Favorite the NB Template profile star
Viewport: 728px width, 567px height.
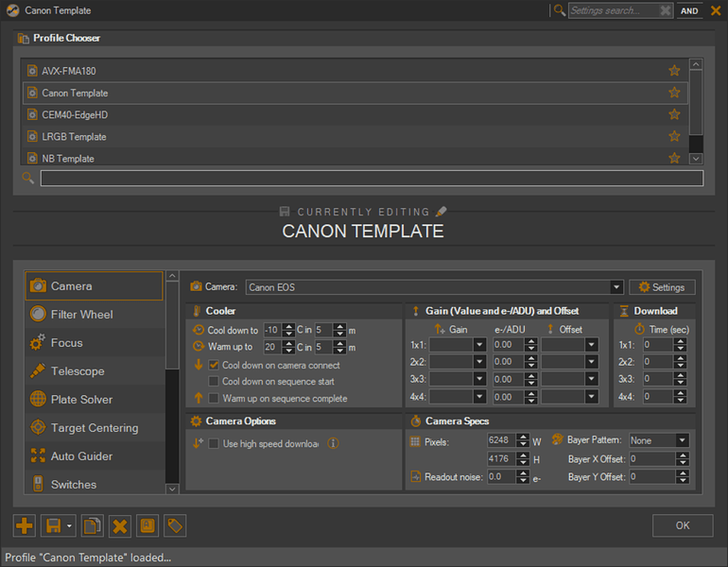(x=674, y=158)
